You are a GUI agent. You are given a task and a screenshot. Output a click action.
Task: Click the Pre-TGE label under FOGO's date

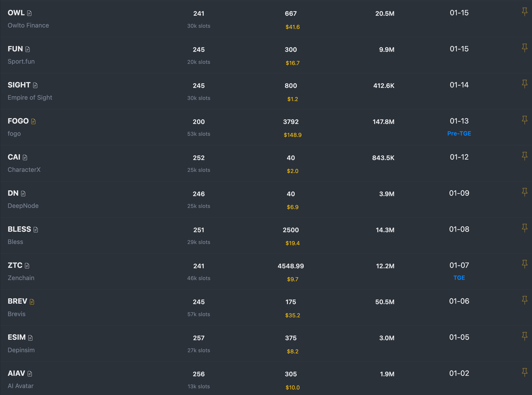coord(459,133)
